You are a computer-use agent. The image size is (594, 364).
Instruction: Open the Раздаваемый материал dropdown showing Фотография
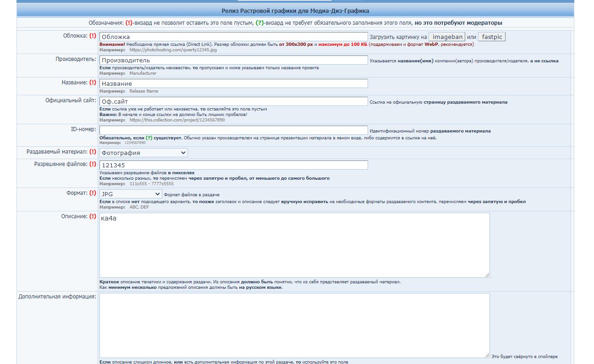pos(143,153)
